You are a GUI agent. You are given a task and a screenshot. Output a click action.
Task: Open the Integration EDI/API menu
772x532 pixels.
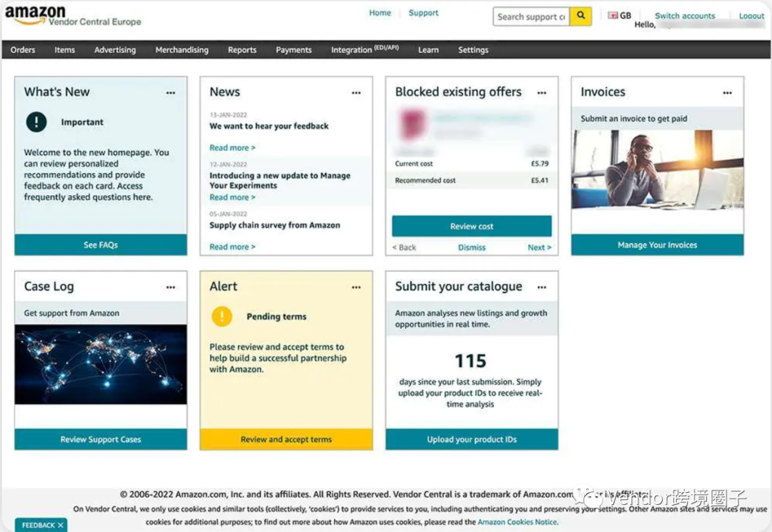click(x=365, y=50)
